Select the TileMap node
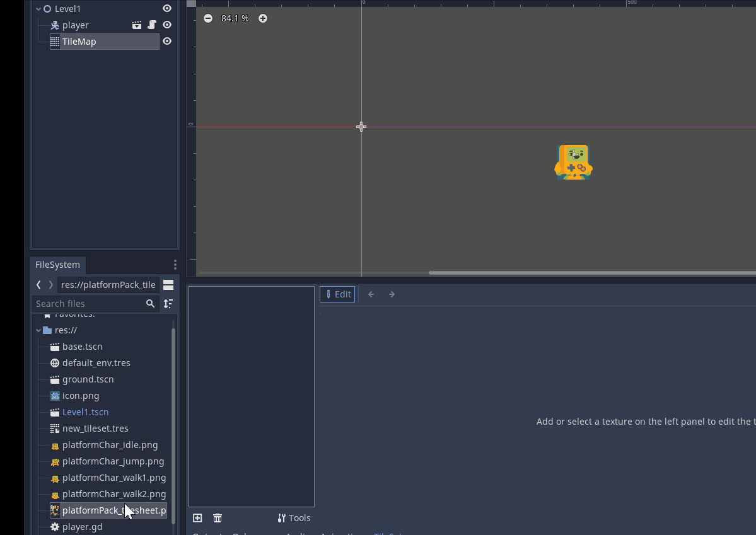This screenshot has height=535, width=756. [x=104, y=42]
